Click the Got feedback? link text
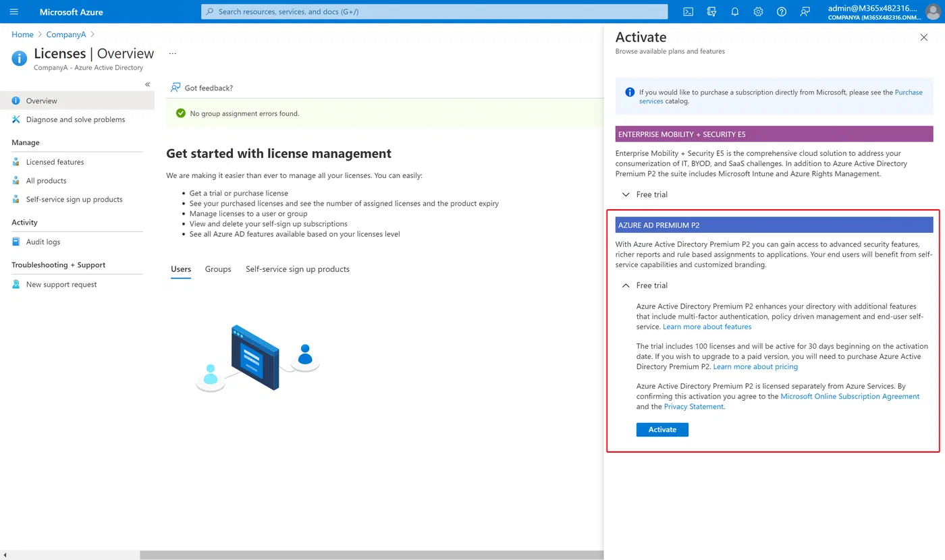This screenshot has width=945, height=560. [x=209, y=88]
